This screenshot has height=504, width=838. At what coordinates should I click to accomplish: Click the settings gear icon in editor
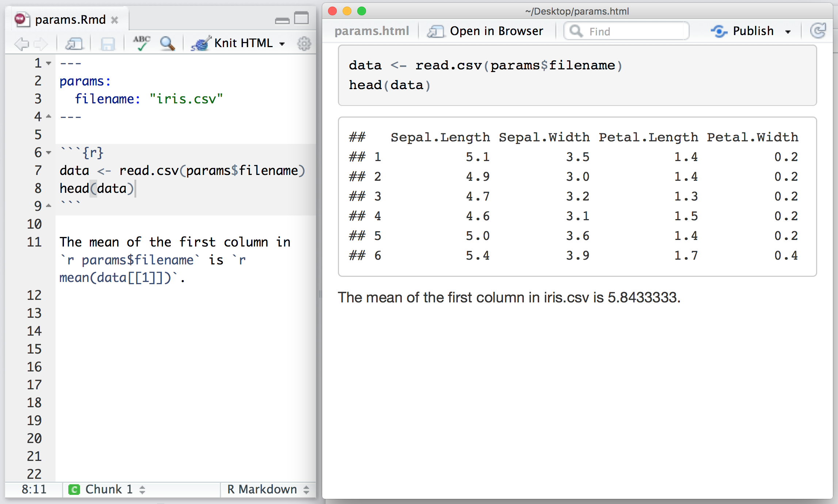coord(304,44)
